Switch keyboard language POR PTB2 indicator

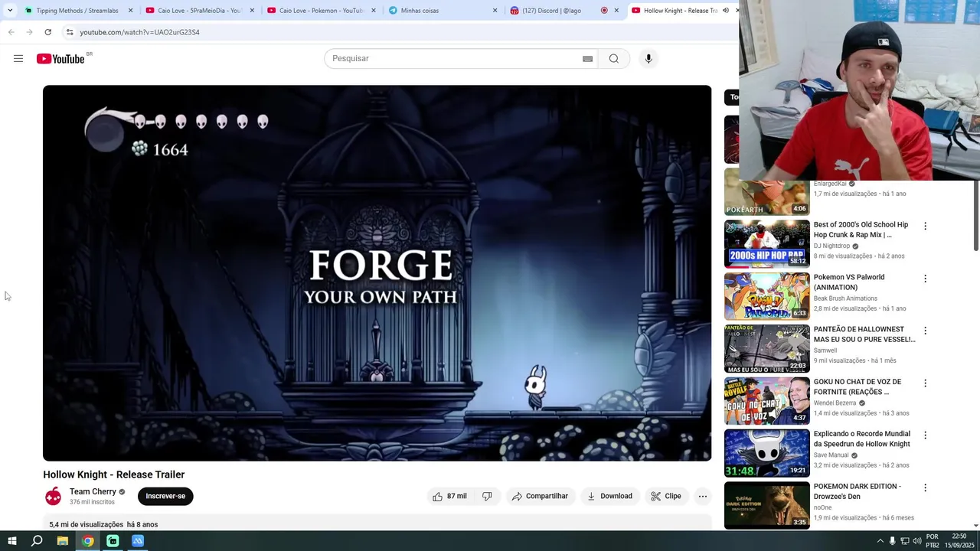[x=933, y=541]
